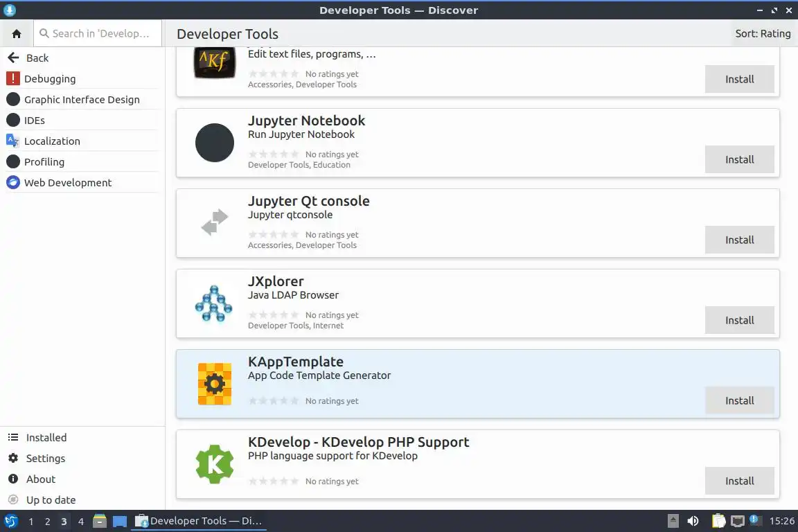Select the Profiling category
The height and width of the screenshot is (532, 798).
(x=82, y=162)
